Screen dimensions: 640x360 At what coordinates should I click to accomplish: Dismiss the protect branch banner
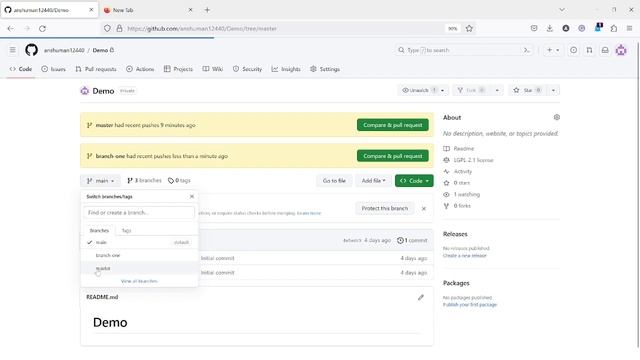click(x=424, y=209)
